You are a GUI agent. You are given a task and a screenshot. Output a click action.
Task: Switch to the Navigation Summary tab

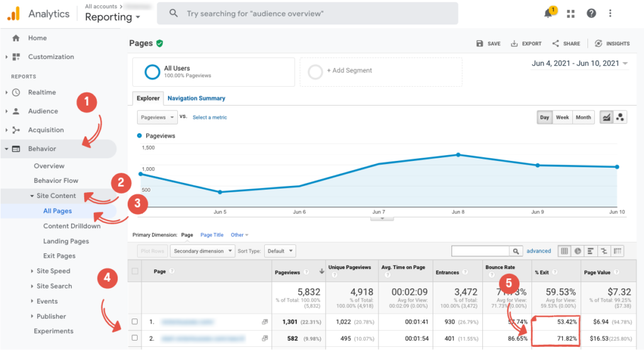pos(196,98)
